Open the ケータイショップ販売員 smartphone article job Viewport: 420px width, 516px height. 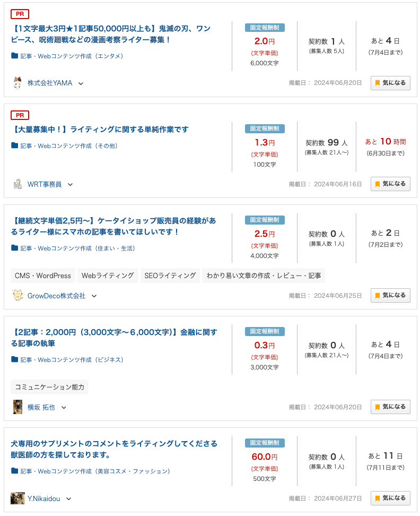(113, 226)
